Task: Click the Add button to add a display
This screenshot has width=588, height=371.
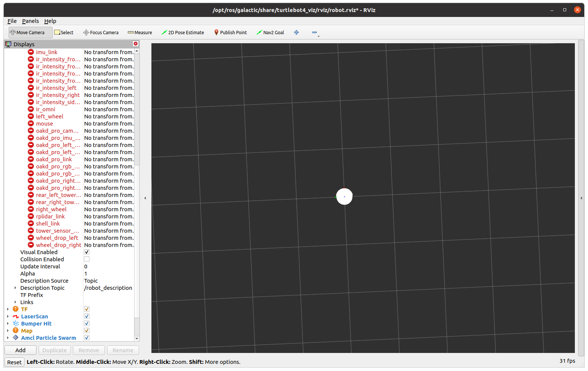Action: click(20, 350)
